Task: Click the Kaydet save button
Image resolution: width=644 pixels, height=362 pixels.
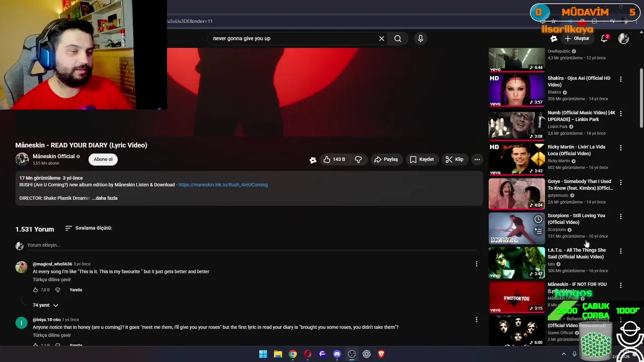Action: (x=422, y=159)
